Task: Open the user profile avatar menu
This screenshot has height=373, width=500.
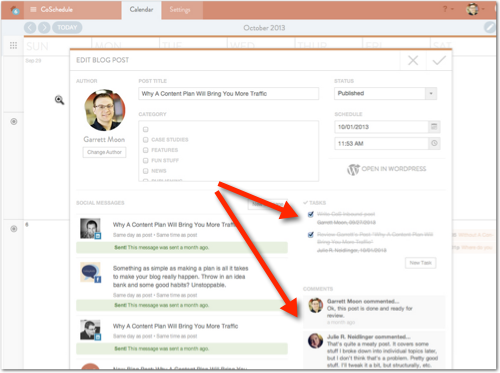Action: [x=472, y=9]
